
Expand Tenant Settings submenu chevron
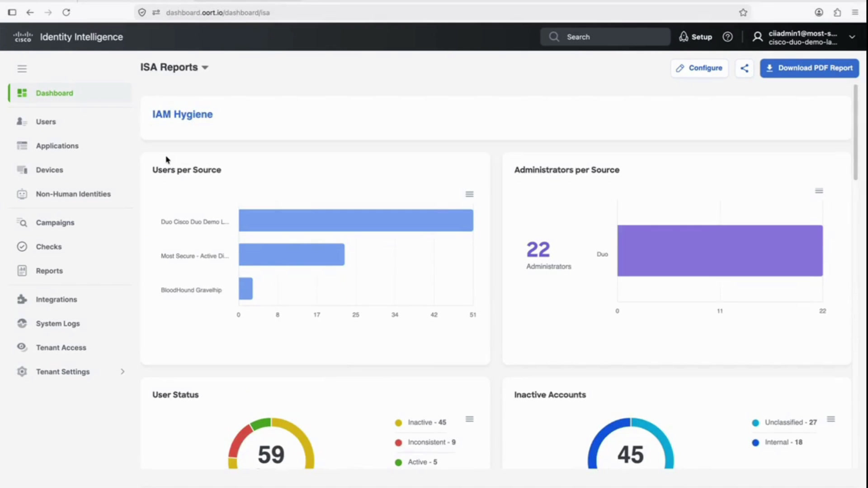[x=122, y=371]
